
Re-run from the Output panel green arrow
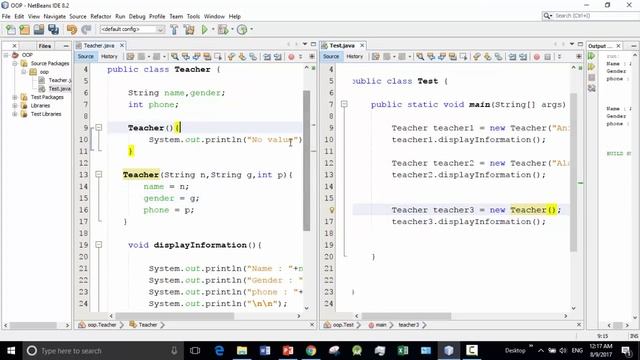(591, 56)
